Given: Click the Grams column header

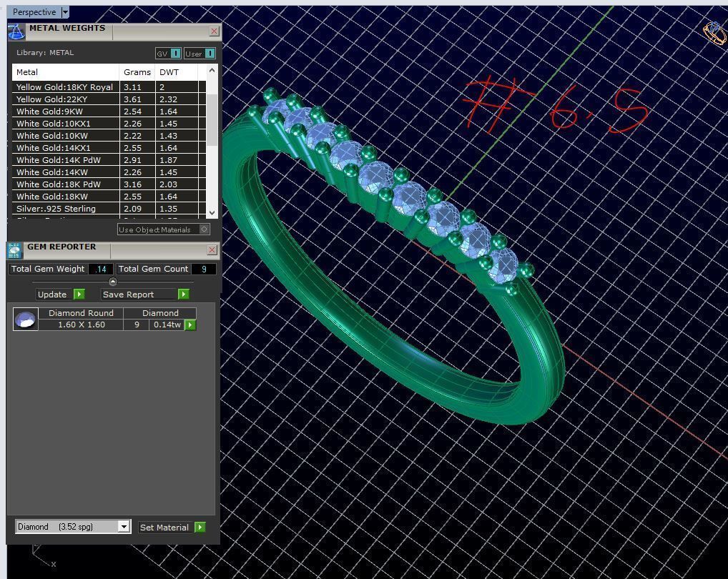Looking at the screenshot, I should (137, 72).
